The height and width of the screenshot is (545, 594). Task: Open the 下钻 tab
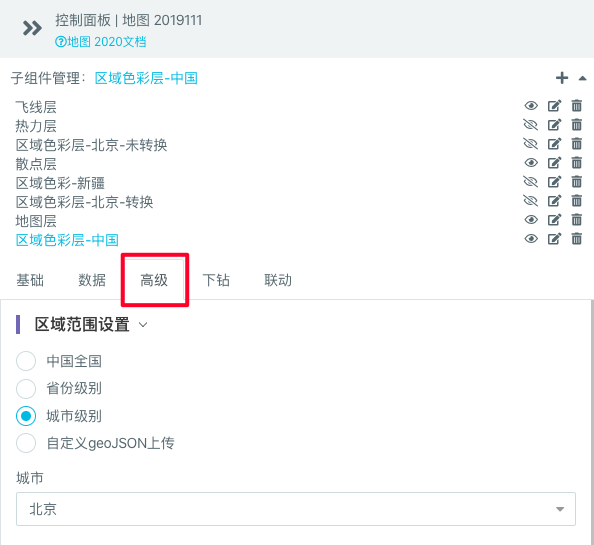point(216,280)
